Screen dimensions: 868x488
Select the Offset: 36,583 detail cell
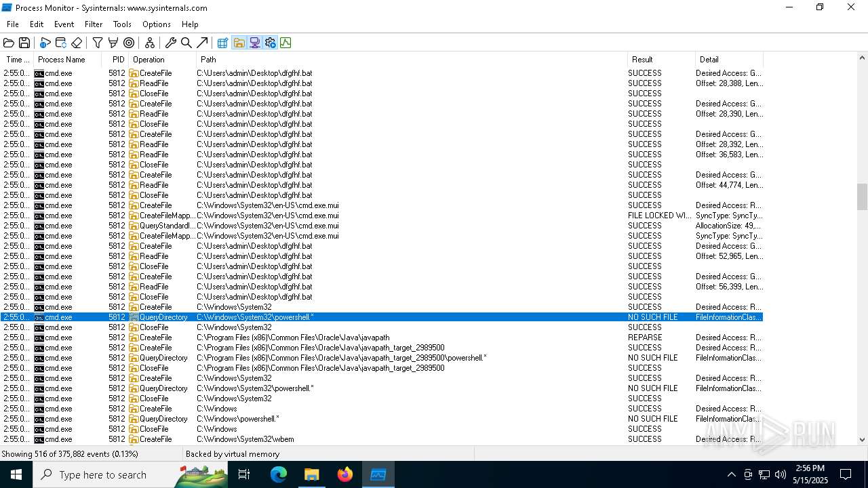[x=729, y=155]
